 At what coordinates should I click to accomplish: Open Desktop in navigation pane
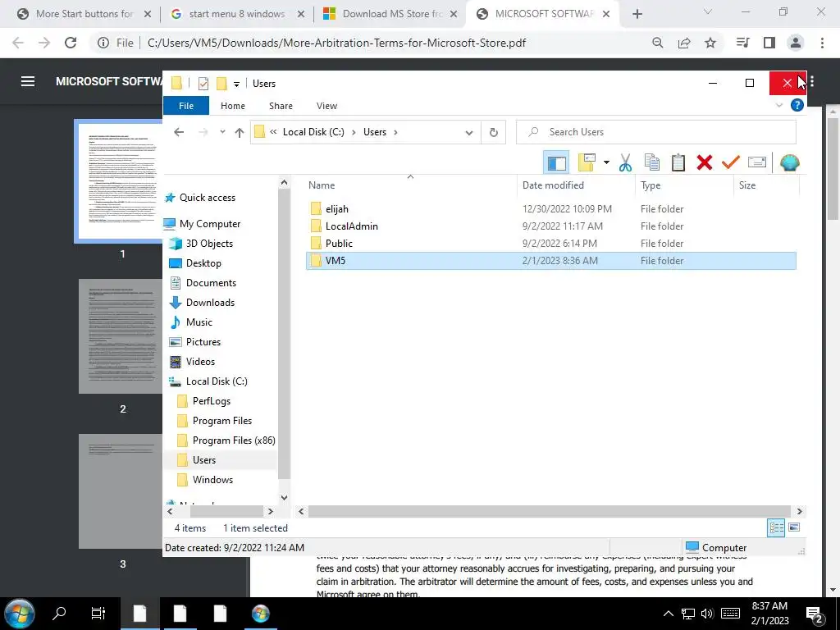[203, 263]
